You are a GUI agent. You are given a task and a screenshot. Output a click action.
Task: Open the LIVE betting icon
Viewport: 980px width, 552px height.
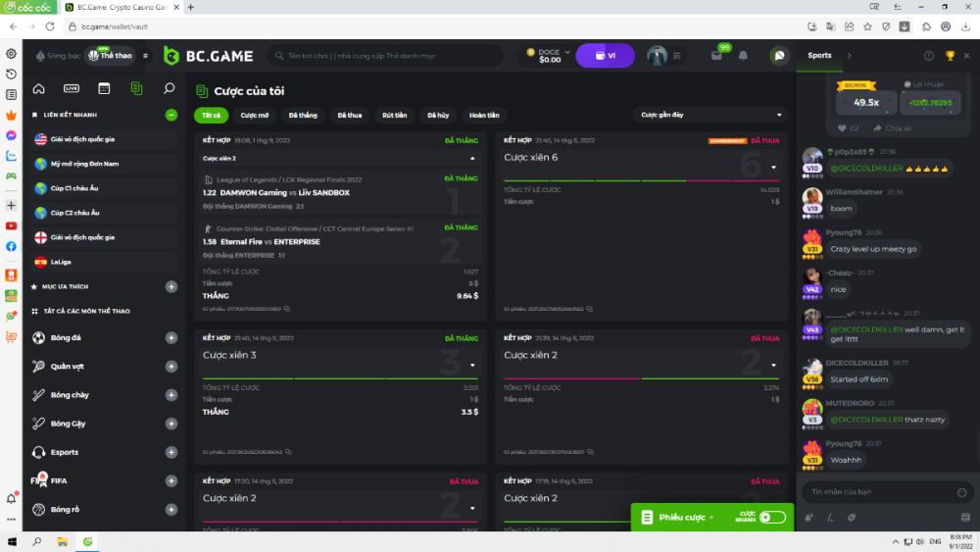click(72, 88)
